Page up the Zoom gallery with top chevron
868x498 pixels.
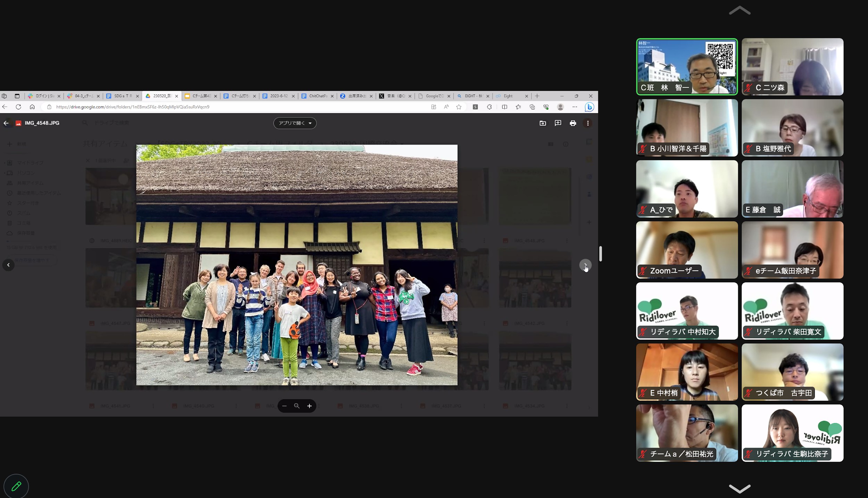click(740, 10)
